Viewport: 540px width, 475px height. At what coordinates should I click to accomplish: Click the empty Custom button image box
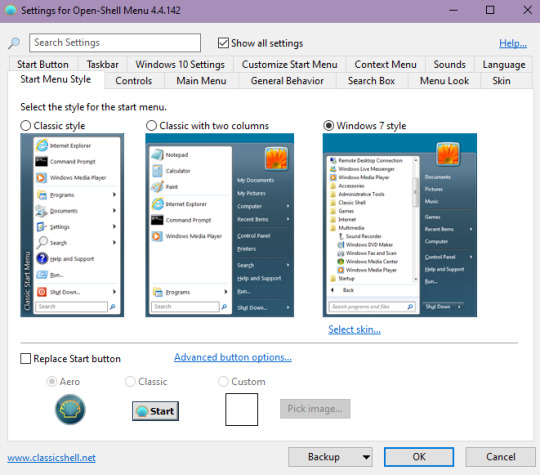(x=241, y=409)
